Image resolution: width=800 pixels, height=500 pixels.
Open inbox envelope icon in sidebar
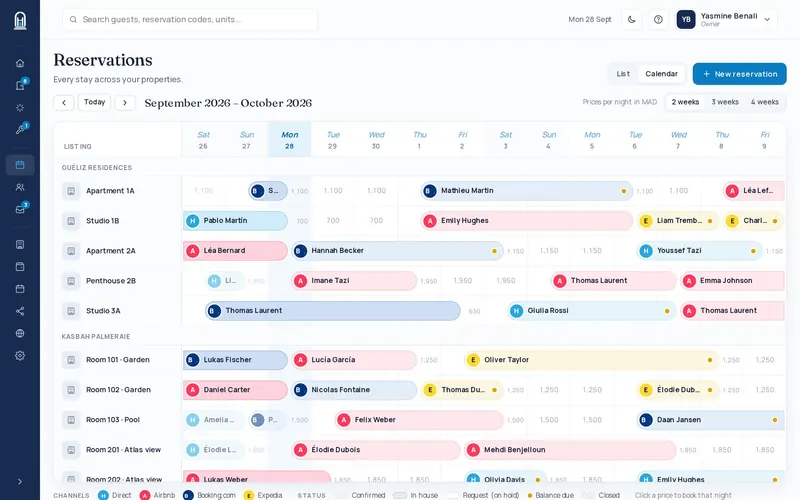pos(20,209)
